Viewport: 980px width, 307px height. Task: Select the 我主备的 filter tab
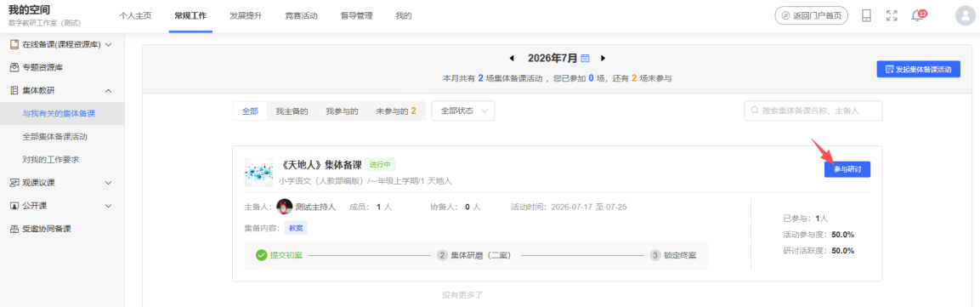[292, 111]
